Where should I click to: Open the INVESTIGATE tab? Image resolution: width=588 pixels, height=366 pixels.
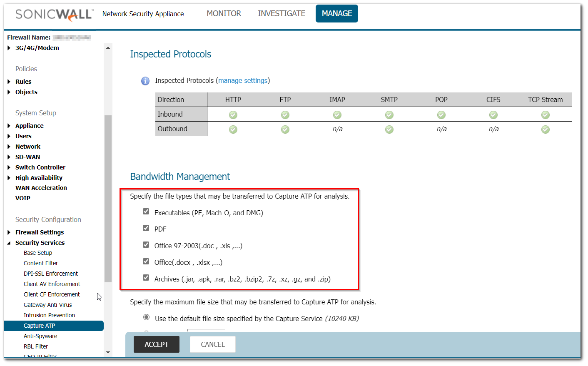[281, 14]
